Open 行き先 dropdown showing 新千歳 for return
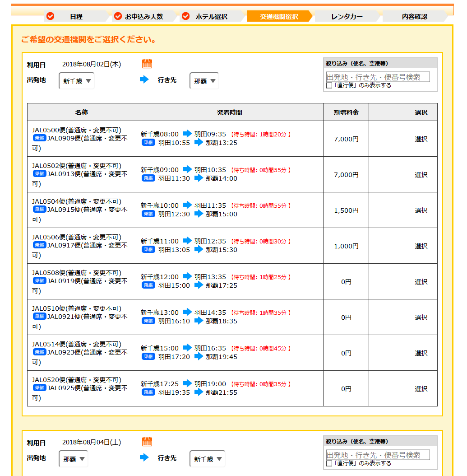 click(x=207, y=459)
